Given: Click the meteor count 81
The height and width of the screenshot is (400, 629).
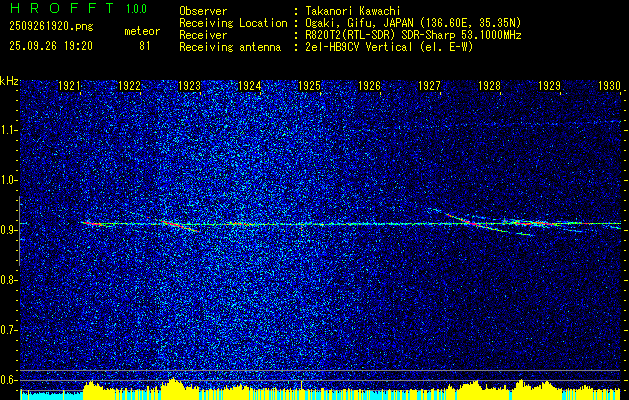Looking at the screenshot, I should (x=144, y=46).
